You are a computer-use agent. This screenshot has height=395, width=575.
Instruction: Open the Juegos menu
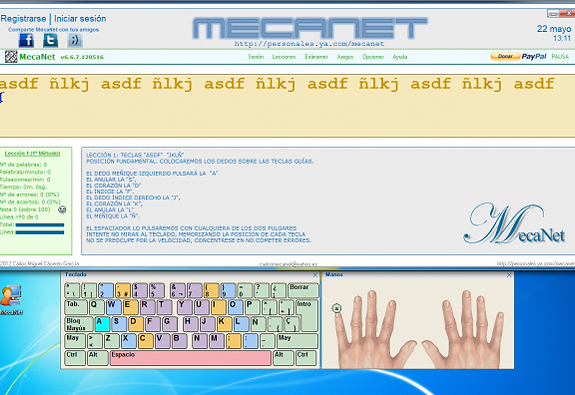(345, 57)
